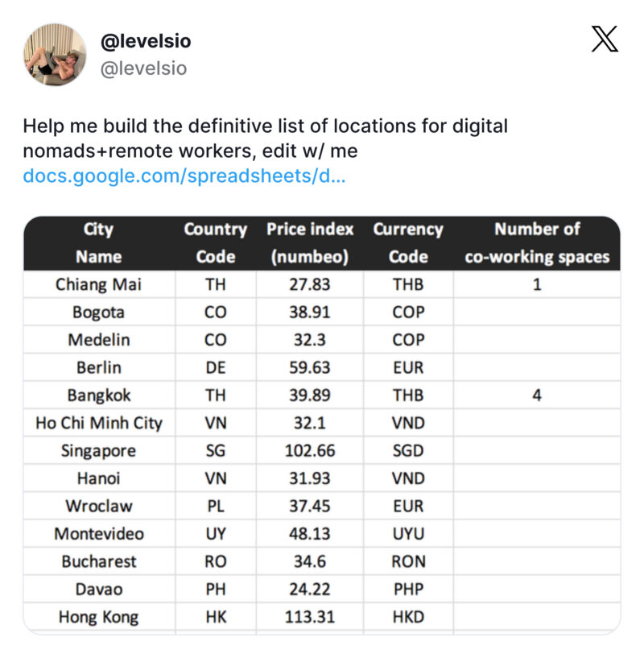The height and width of the screenshot is (658, 644).
Task: Select the Montevideo city cell
Action: 98,534
